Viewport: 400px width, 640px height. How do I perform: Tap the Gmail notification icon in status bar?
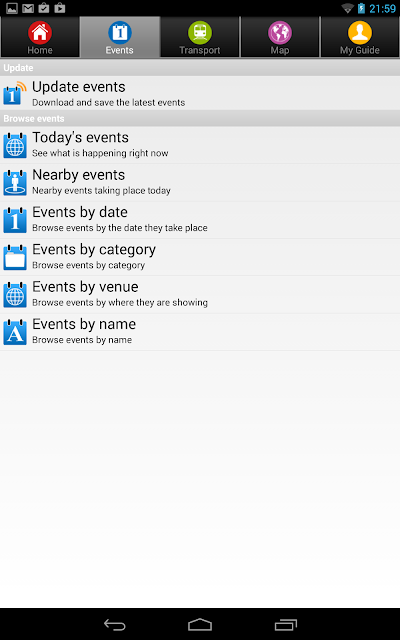point(28,8)
